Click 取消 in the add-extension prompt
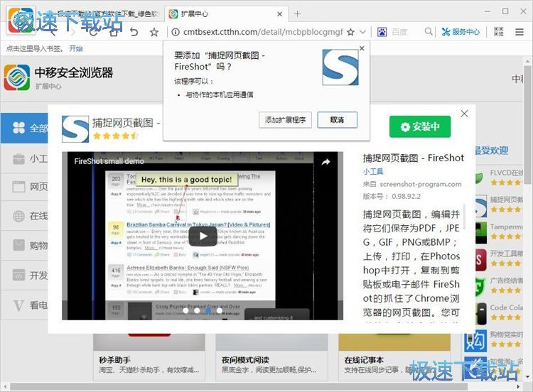This screenshot has height=392, width=533. click(x=337, y=120)
